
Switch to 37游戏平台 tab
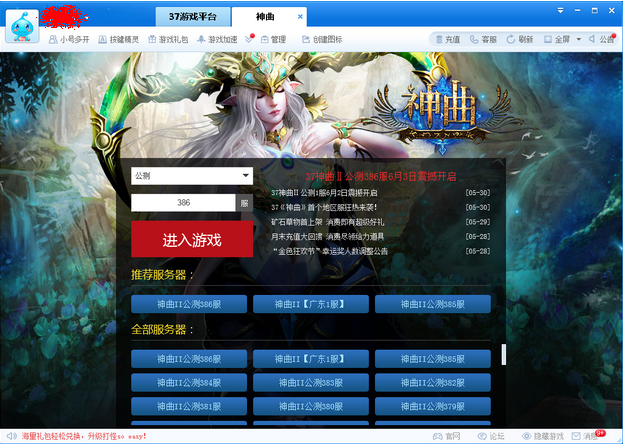click(193, 17)
